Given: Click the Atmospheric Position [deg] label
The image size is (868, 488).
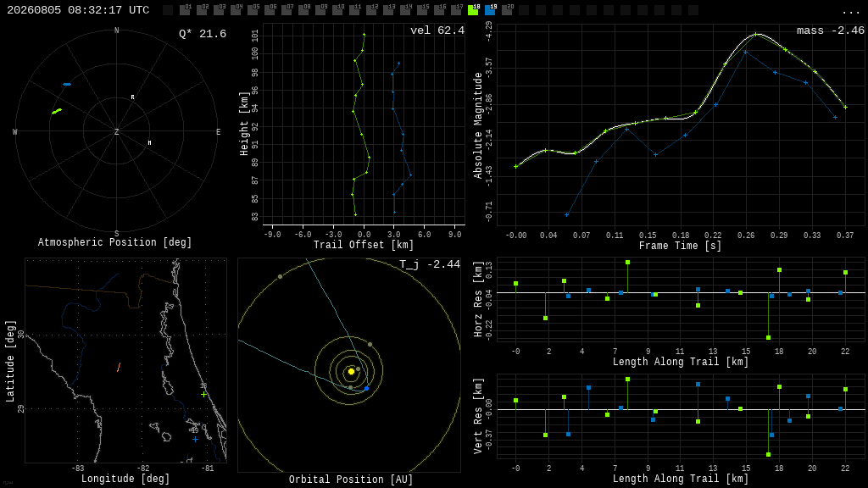Looking at the screenshot, I should point(114,241).
